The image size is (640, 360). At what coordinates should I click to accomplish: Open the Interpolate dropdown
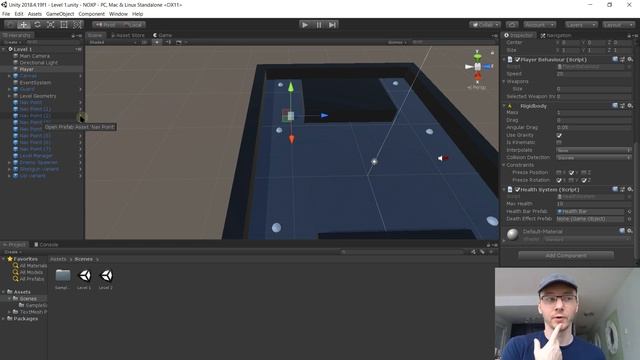(594, 150)
